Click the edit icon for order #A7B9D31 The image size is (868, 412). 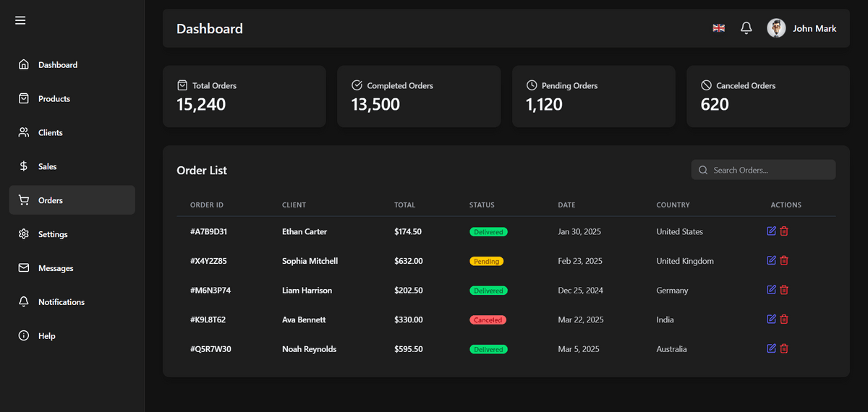[x=771, y=231]
